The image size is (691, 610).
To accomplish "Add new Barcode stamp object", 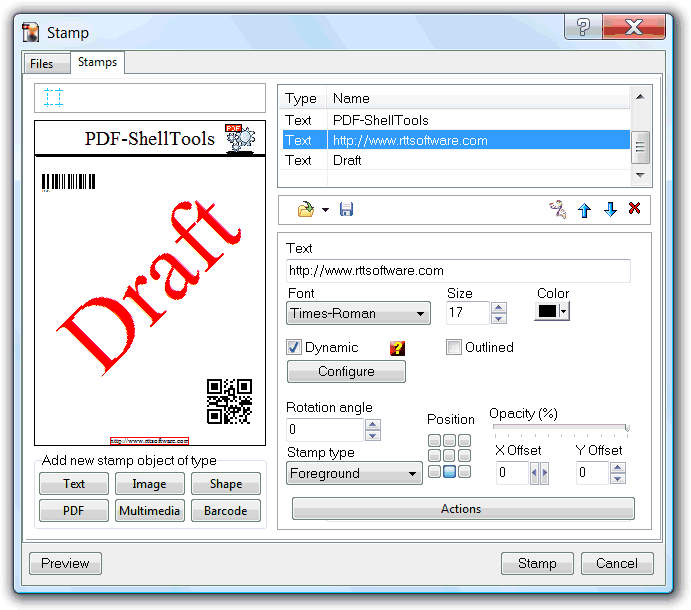I will coord(226,511).
